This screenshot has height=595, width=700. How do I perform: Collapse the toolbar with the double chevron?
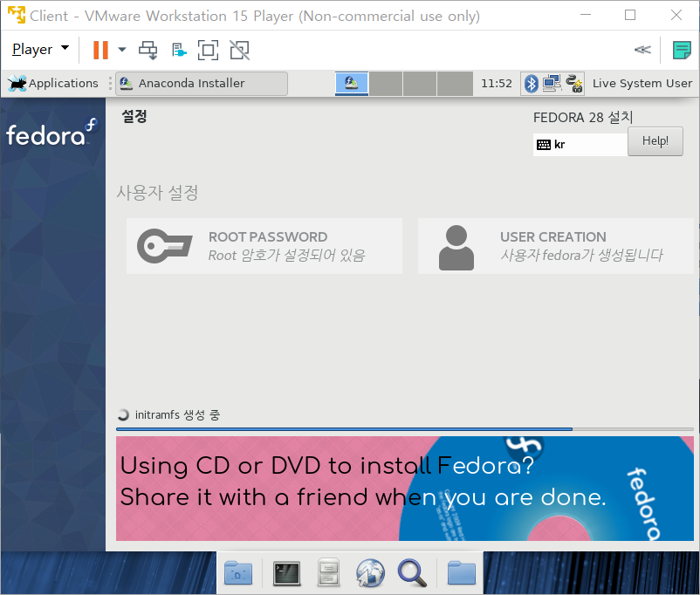[642, 50]
